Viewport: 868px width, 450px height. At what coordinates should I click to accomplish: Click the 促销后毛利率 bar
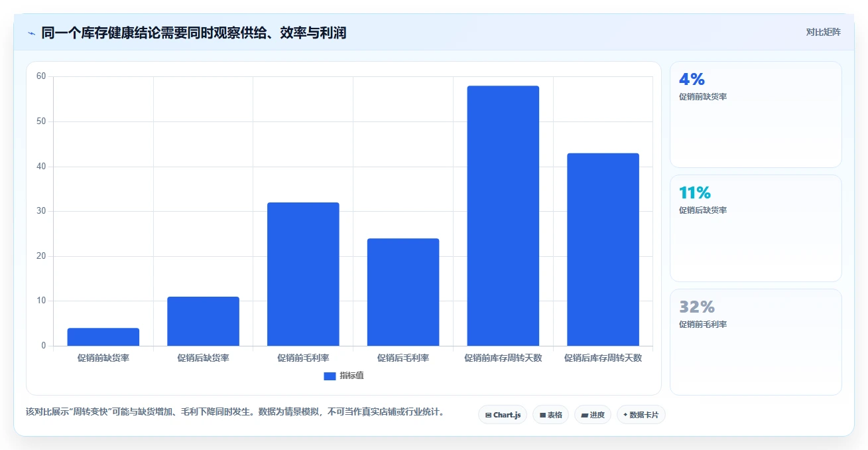pyautogui.click(x=403, y=292)
